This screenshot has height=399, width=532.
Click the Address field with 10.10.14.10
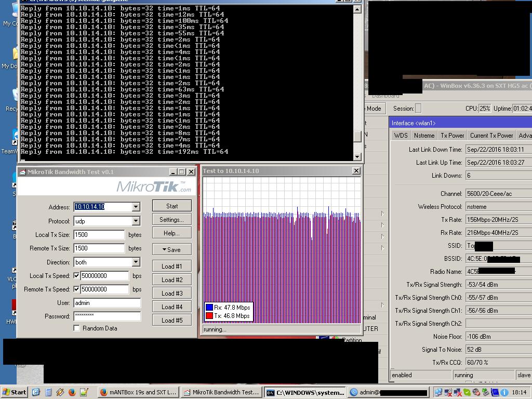tap(103, 207)
